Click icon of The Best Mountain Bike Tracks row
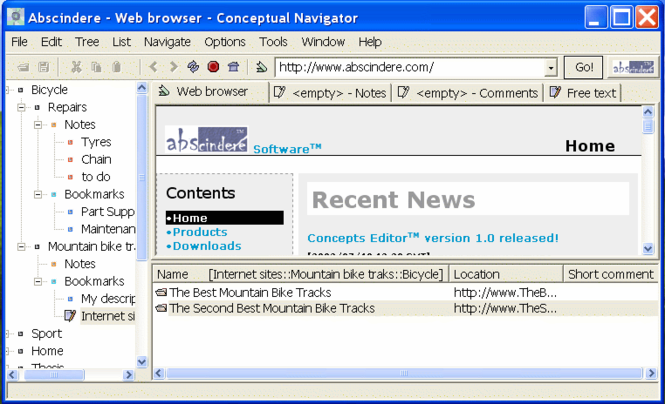This screenshot has width=665, height=404. coord(161,292)
